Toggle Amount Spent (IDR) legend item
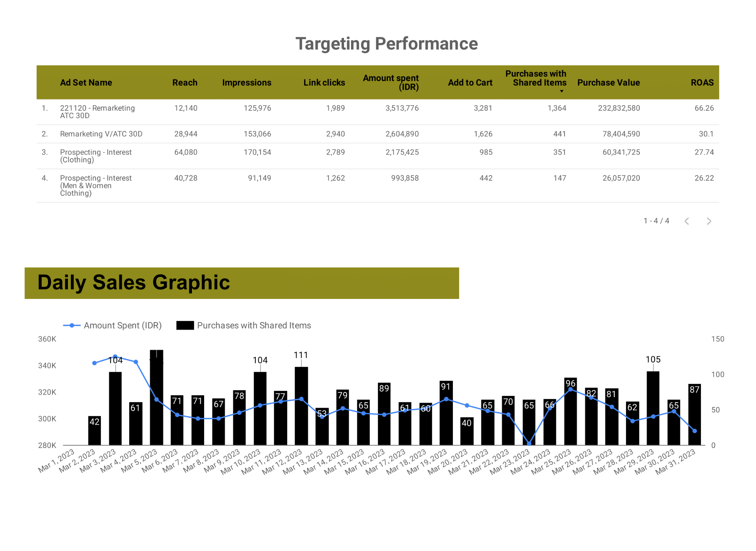This screenshot has height=551, width=756. click(x=122, y=326)
